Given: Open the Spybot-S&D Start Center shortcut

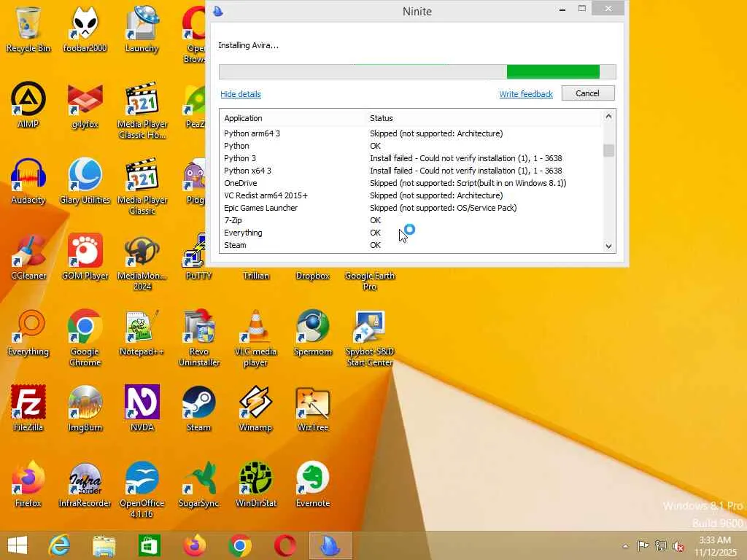Looking at the screenshot, I should pyautogui.click(x=370, y=338).
